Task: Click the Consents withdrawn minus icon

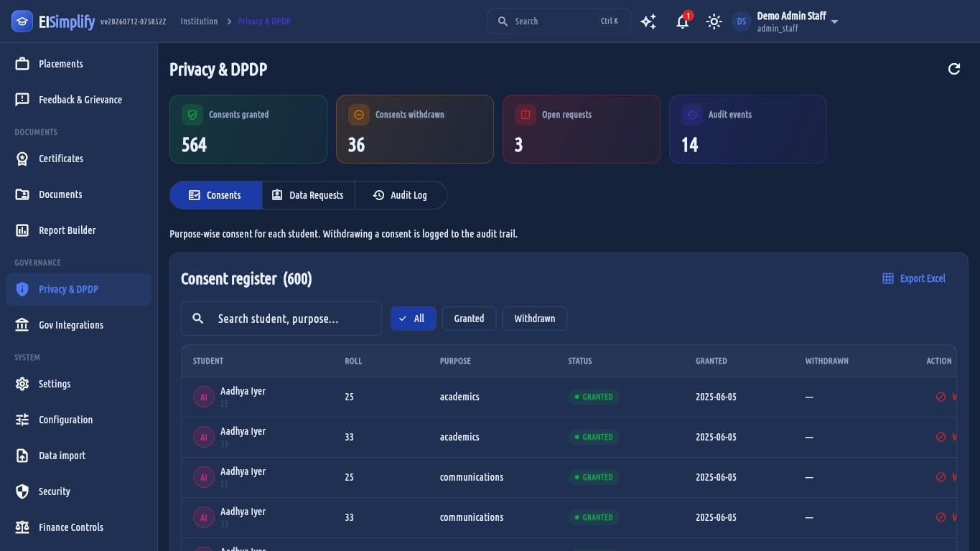Action: pos(359,115)
